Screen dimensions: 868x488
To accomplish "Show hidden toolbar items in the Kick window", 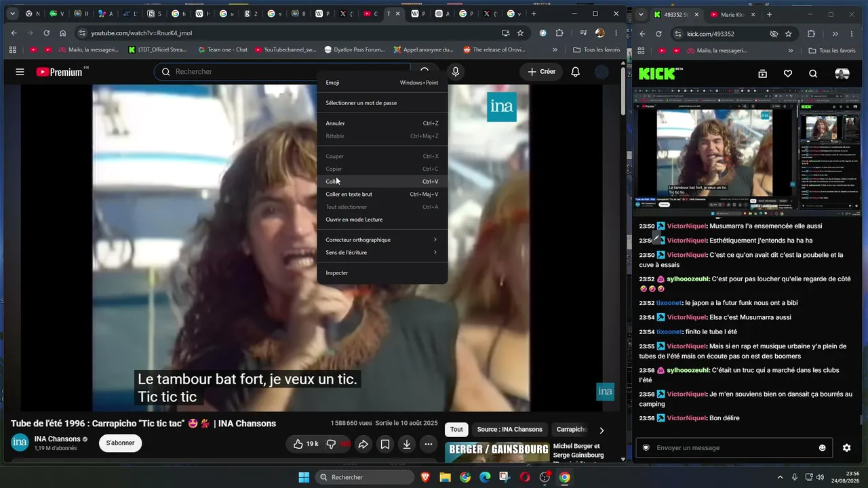I will pyautogui.click(x=835, y=34).
